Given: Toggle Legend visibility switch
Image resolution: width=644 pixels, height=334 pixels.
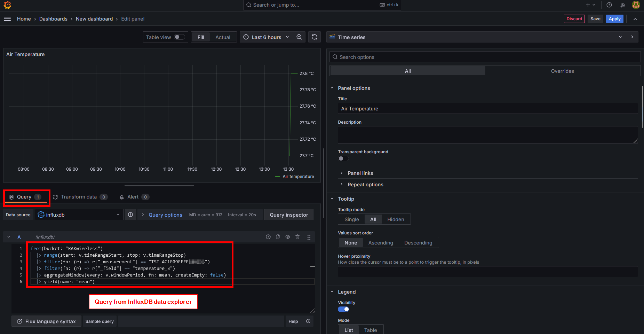Looking at the screenshot, I should [x=343, y=309].
